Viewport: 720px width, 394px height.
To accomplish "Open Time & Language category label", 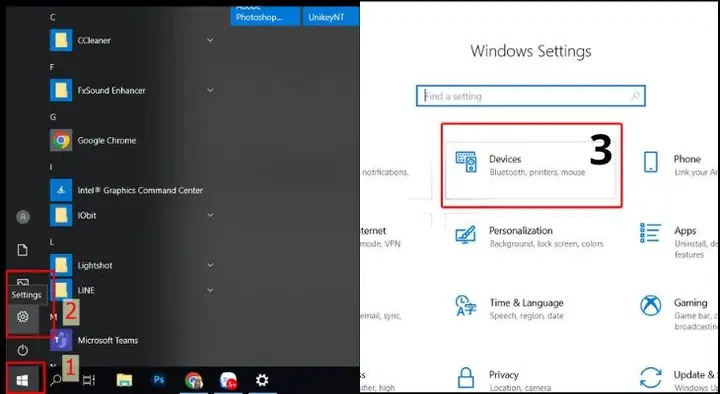I will coord(526,303).
